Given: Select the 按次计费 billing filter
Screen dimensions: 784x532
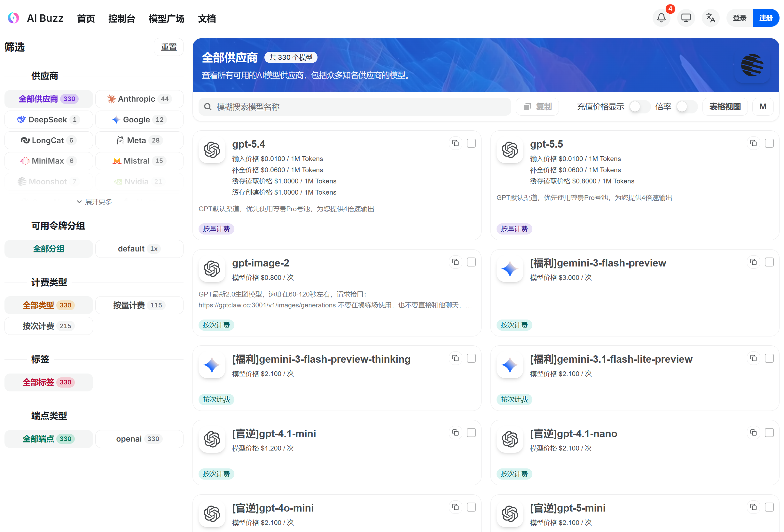Looking at the screenshot, I should (x=49, y=326).
